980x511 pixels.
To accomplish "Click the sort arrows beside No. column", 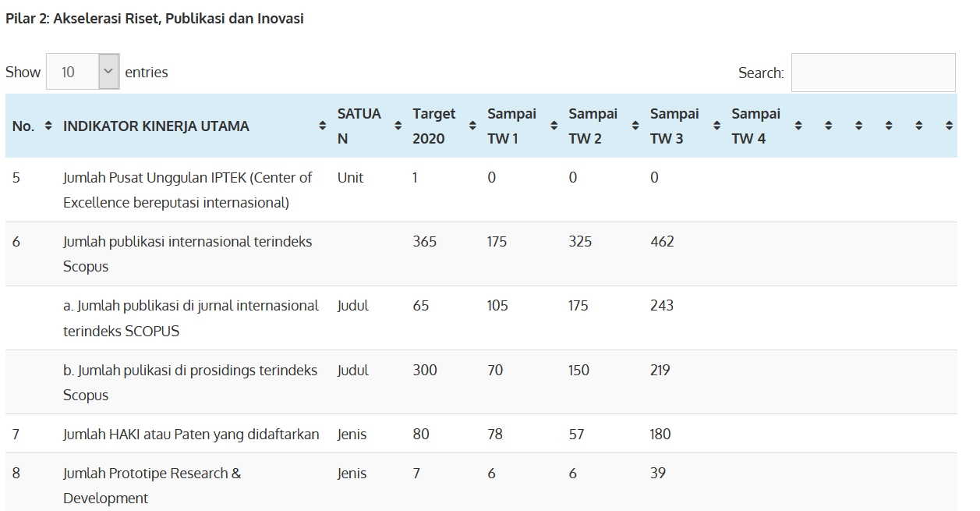I will [48, 126].
